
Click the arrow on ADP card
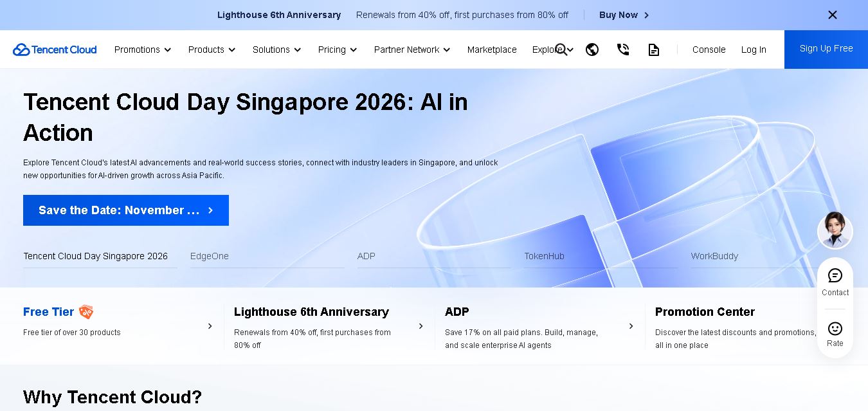point(631,326)
